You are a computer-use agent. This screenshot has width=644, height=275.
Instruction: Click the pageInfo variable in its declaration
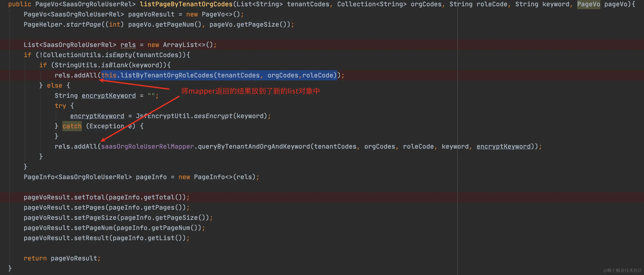tap(151, 177)
